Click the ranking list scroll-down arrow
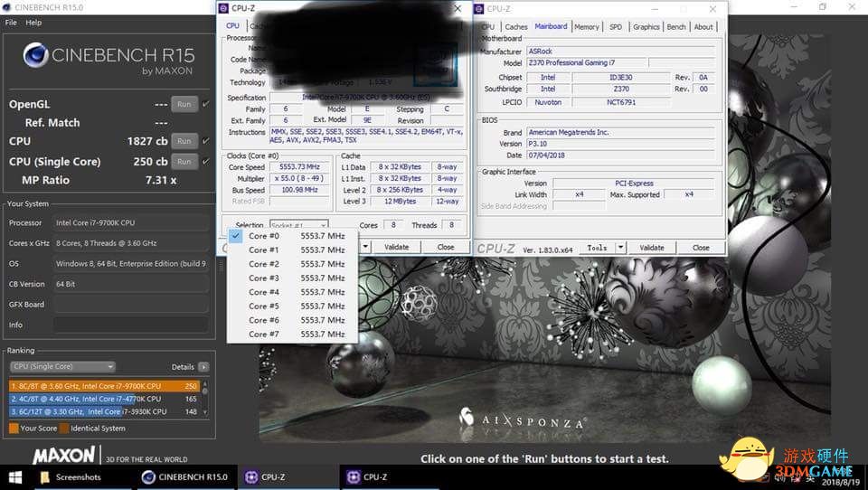 point(205,413)
